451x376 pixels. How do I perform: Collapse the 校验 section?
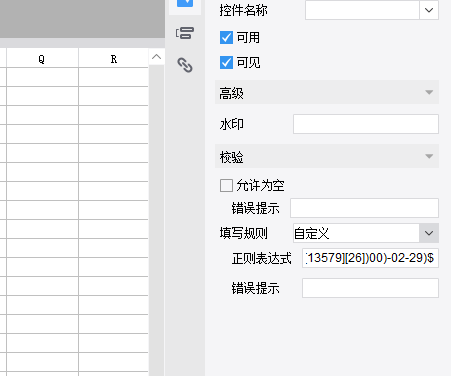327,156
